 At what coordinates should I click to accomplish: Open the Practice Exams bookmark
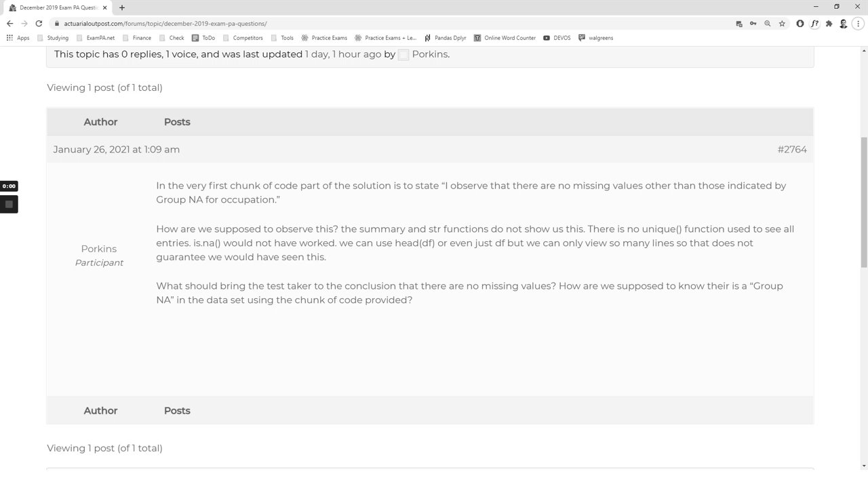[x=324, y=38]
